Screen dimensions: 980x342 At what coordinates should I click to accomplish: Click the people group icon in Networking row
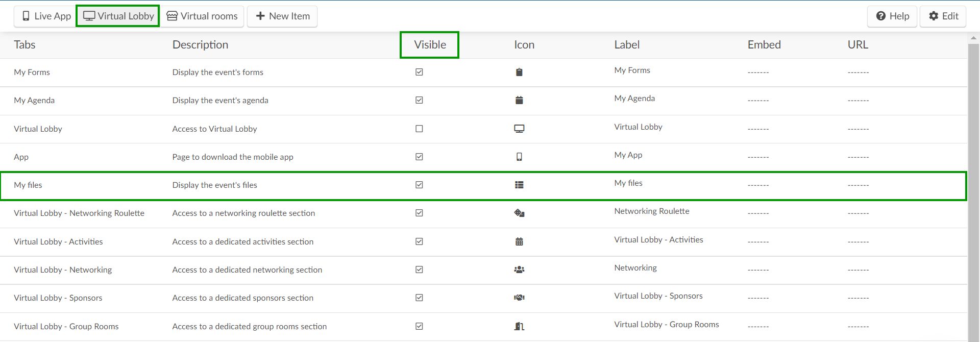coord(519,270)
